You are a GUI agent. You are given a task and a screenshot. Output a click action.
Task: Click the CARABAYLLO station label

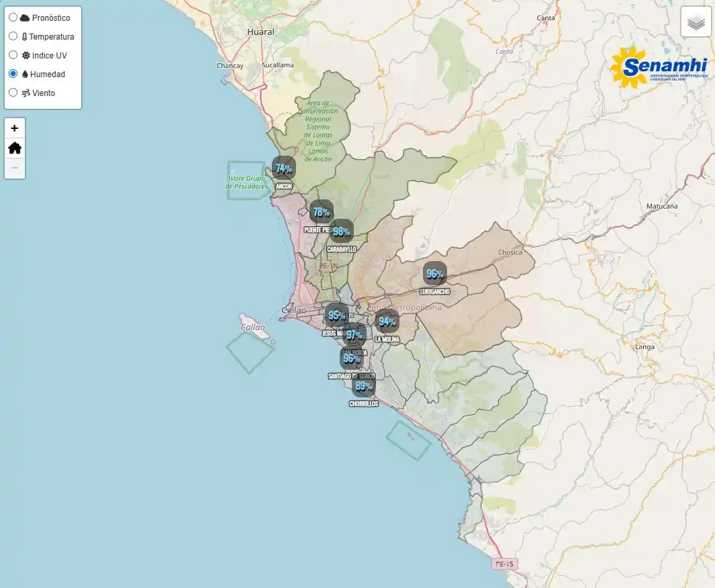[x=342, y=249]
